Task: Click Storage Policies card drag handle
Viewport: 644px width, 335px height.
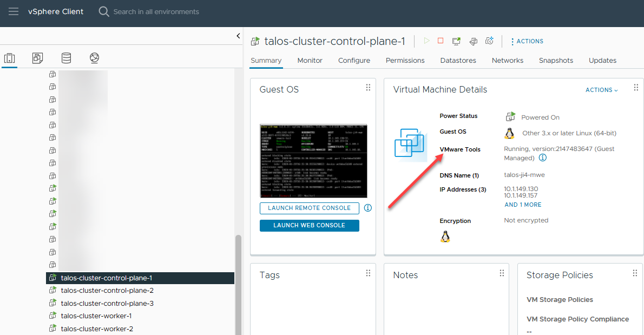Action: click(x=635, y=273)
